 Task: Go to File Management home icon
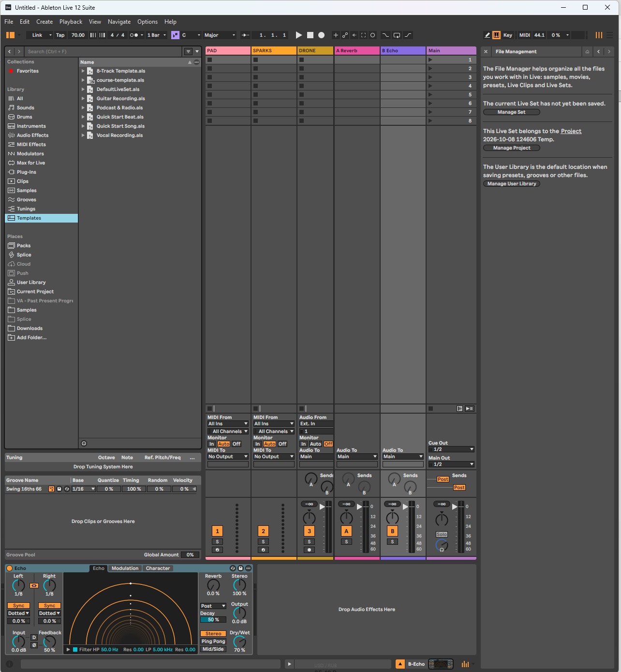(x=587, y=52)
